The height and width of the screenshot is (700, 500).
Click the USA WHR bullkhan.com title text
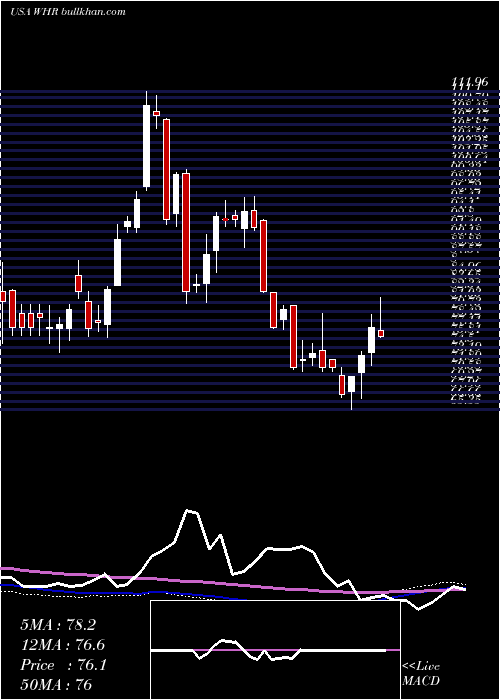(67, 12)
